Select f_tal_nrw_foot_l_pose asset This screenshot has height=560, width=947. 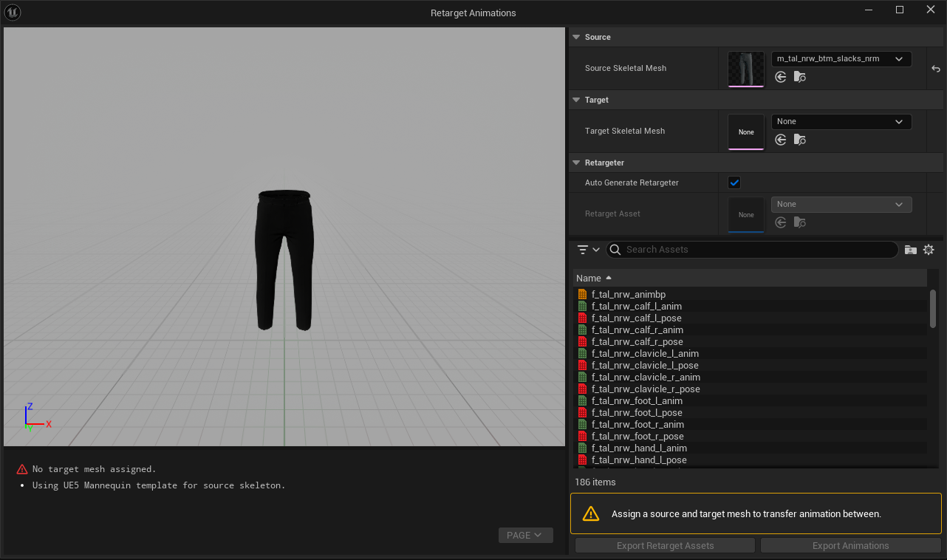[750, 413]
